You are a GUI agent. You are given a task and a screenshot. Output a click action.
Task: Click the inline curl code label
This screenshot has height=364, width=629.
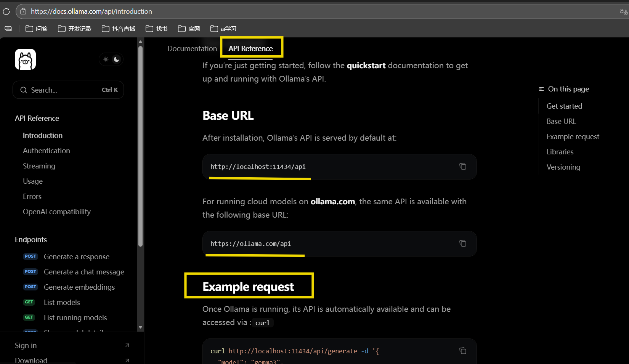[x=263, y=323]
